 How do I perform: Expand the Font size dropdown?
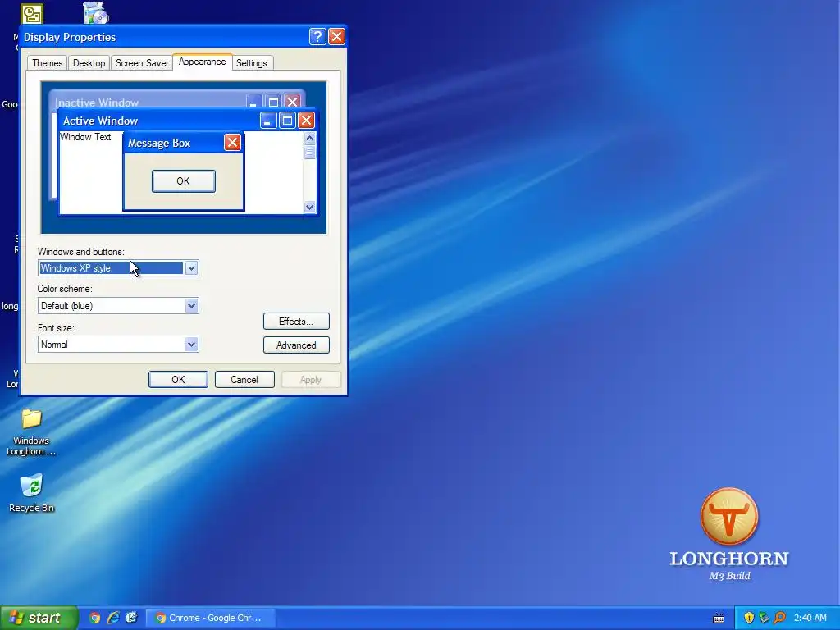pos(191,345)
